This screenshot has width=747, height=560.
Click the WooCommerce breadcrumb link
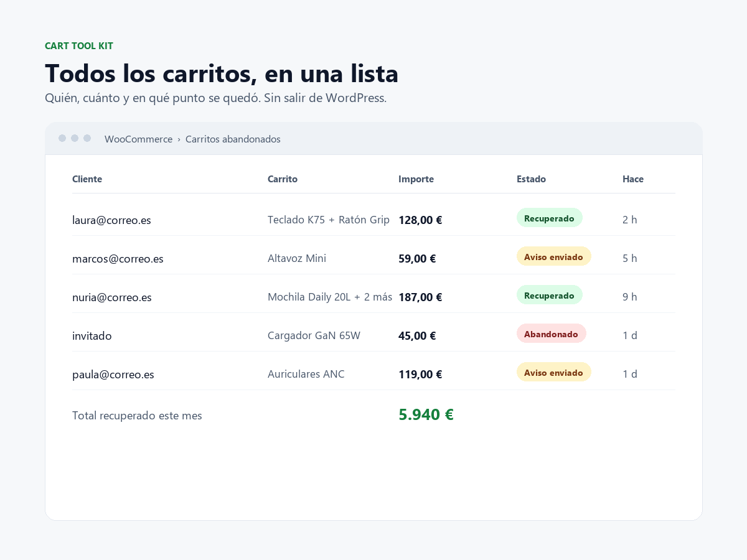(x=138, y=139)
